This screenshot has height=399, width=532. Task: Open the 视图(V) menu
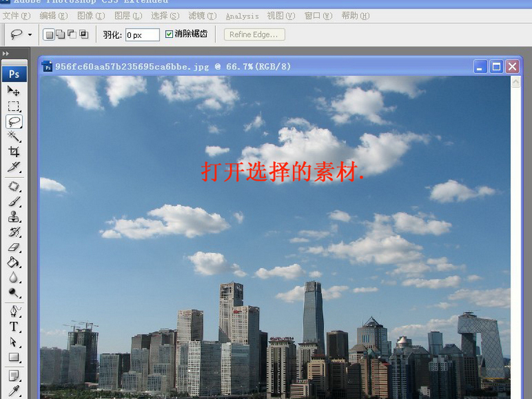(281, 15)
